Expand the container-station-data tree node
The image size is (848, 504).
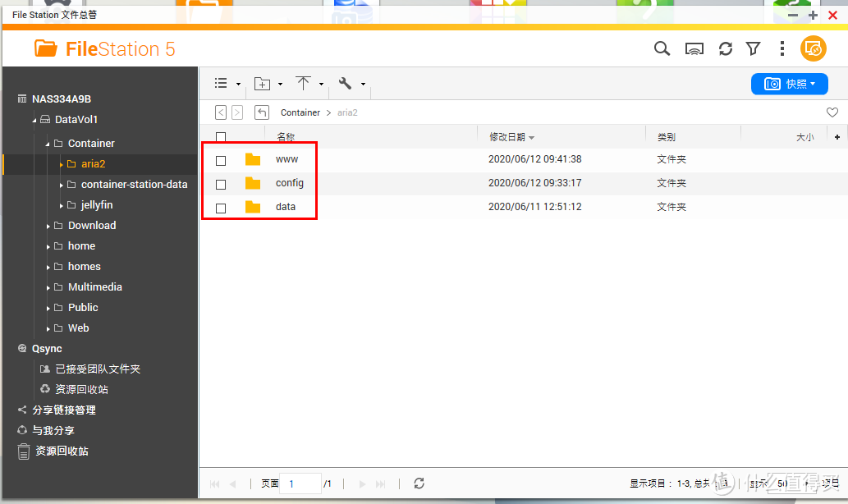click(61, 185)
